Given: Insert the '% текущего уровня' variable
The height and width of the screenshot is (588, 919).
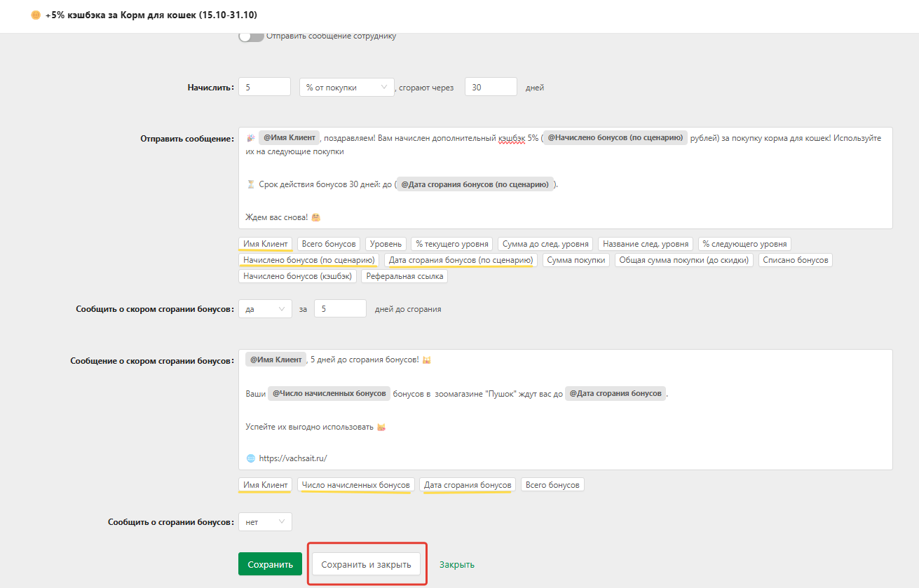Looking at the screenshot, I should click(451, 244).
